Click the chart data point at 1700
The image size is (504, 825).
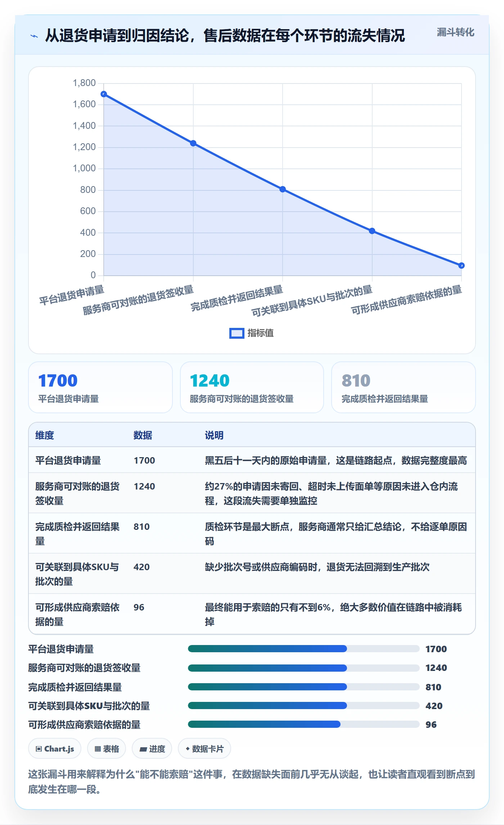tap(104, 94)
